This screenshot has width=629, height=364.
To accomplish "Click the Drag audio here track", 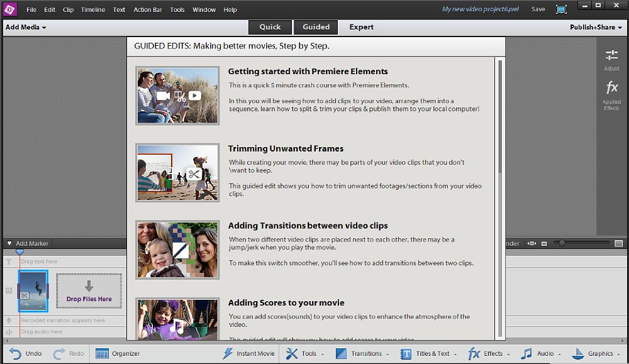I will (42, 332).
